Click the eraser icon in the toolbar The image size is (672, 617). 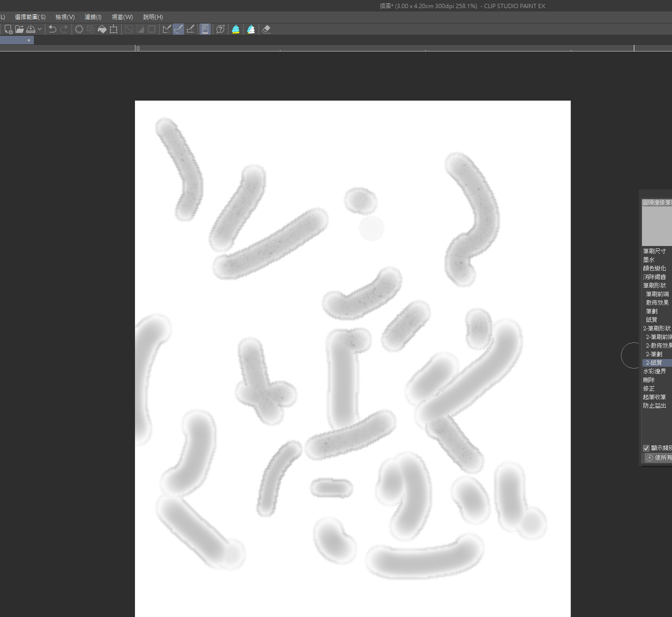coord(266,30)
